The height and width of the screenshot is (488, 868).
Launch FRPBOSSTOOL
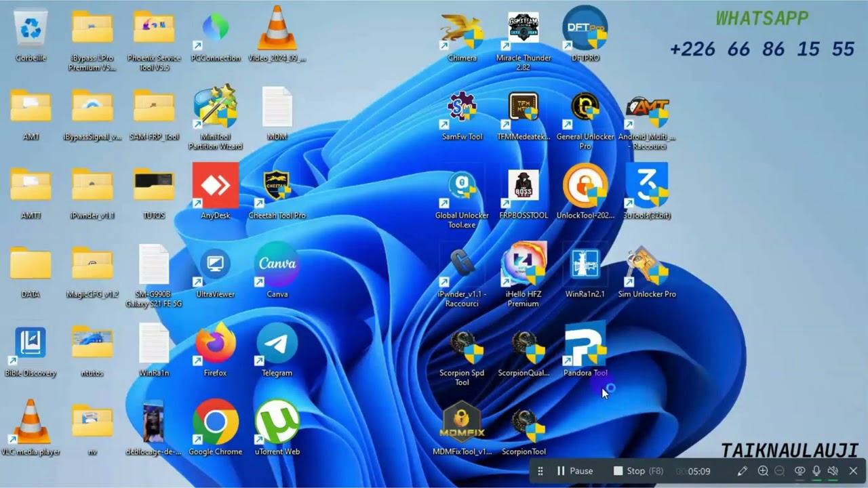[x=524, y=187]
